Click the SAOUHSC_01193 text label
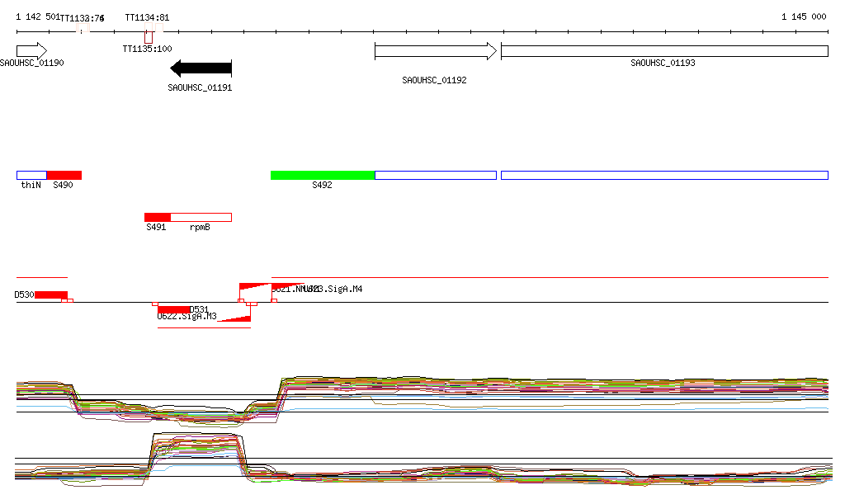The width and height of the screenshot is (845, 504). [663, 63]
